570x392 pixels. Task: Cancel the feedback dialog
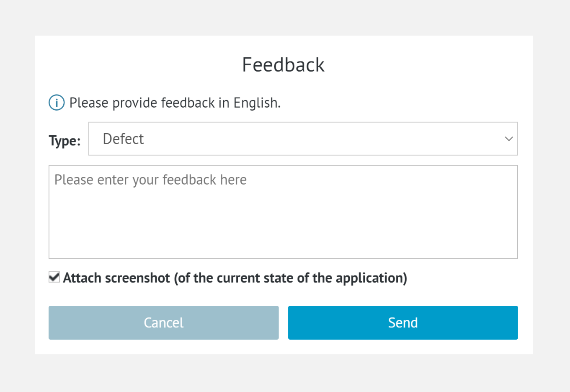pyautogui.click(x=163, y=322)
